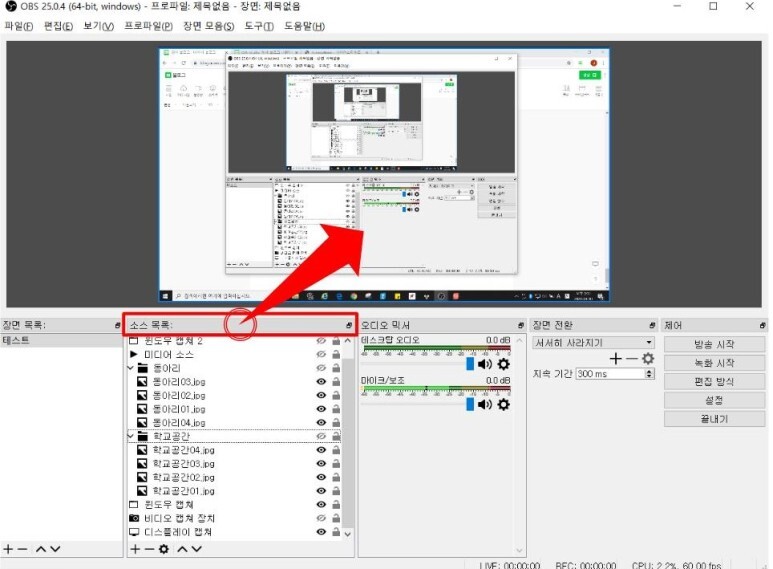Click the 끝내기 button
The height and width of the screenshot is (569, 773).
point(714,419)
